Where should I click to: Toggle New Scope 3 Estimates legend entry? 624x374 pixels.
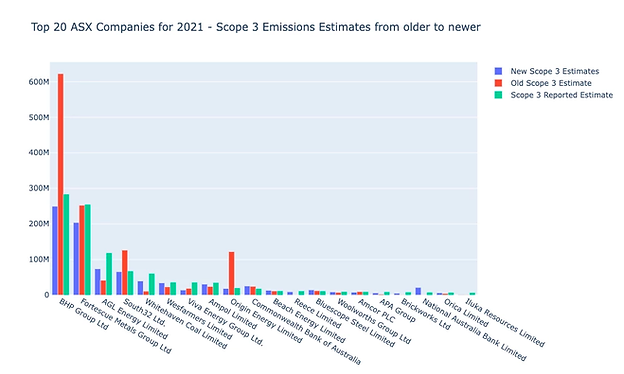click(546, 71)
